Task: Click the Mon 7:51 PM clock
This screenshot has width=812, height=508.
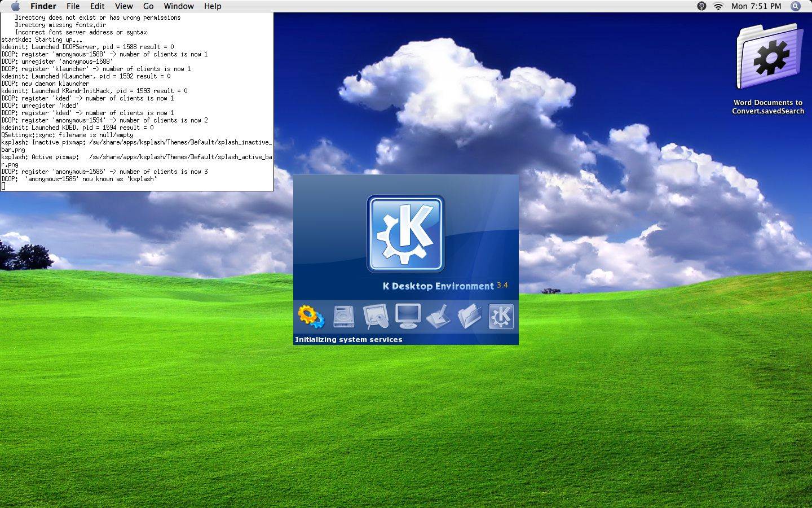Action: pyautogui.click(x=756, y=6)
